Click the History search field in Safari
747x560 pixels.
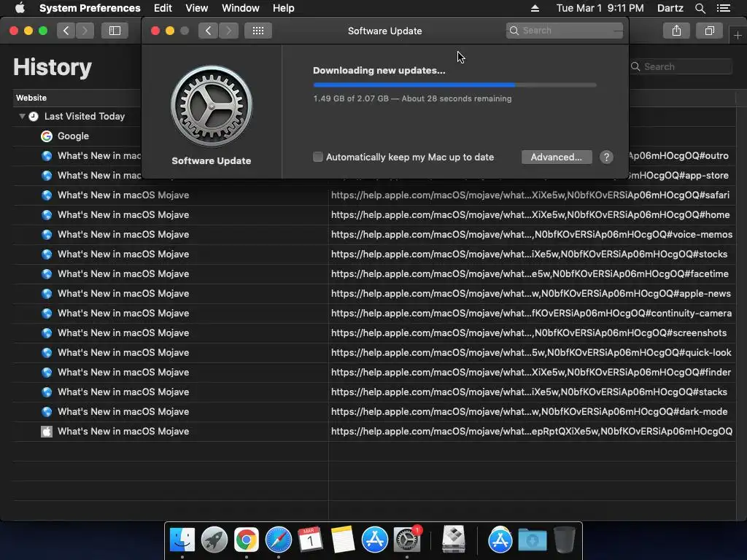[681, 66]
